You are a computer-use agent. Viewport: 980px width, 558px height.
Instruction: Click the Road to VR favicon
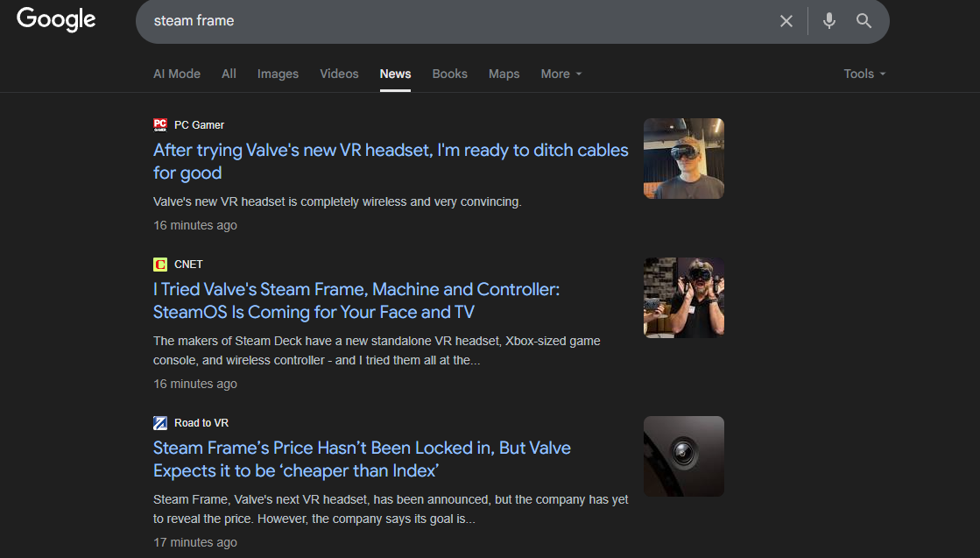tap(160, 423)
